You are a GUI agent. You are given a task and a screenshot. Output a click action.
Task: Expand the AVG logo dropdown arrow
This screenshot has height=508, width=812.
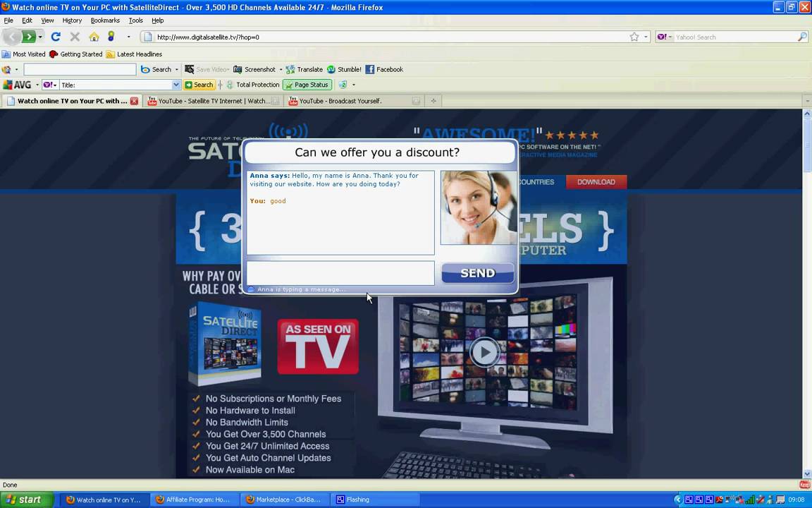pyautogui.click(x=37, y=85)
